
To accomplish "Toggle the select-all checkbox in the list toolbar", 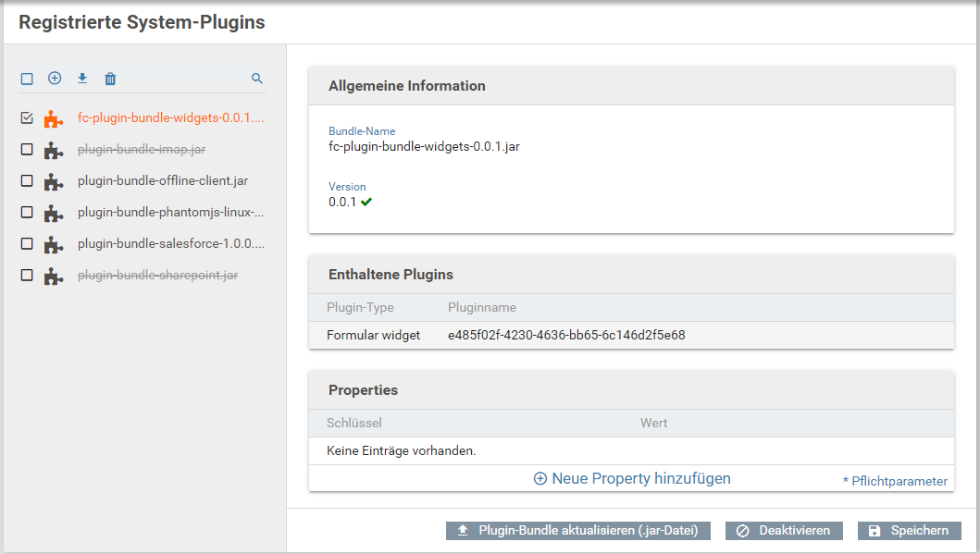I will [27, 79].
